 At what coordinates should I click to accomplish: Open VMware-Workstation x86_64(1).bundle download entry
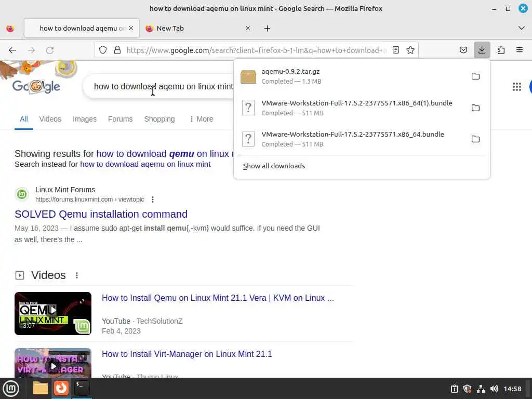pyautogui.click(x=351, y=108)
